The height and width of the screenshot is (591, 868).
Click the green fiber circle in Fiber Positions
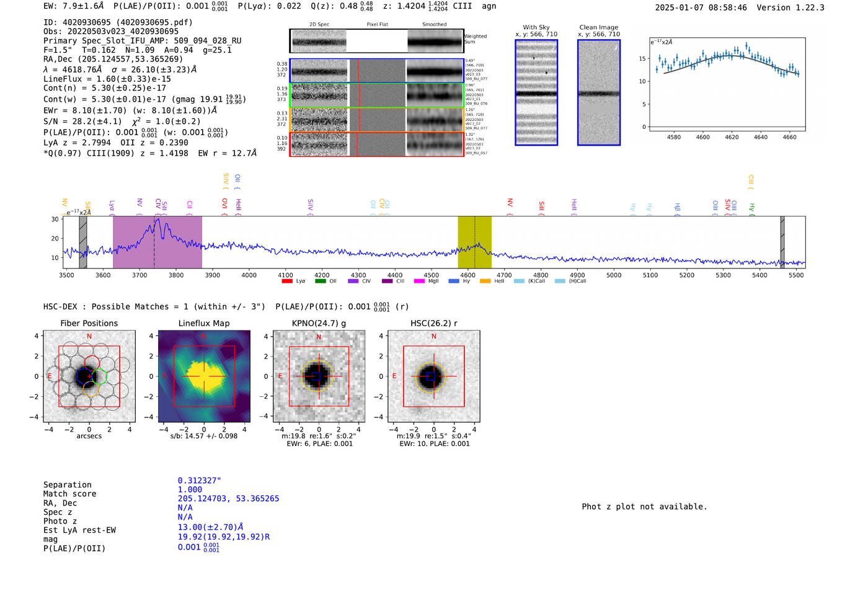[x=99, y=376]
